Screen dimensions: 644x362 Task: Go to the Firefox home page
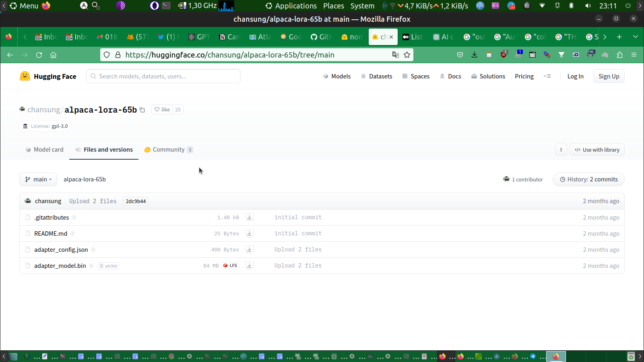click(x=53, y=55)
